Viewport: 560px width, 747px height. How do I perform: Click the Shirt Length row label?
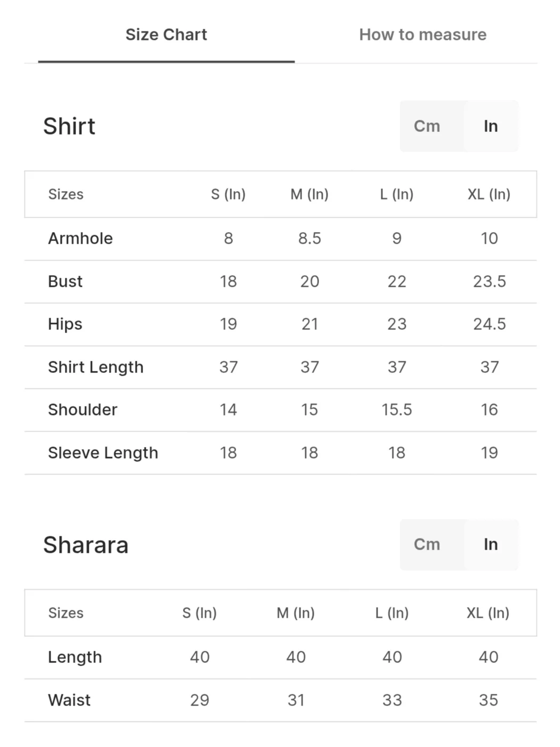tap(96, 367)
